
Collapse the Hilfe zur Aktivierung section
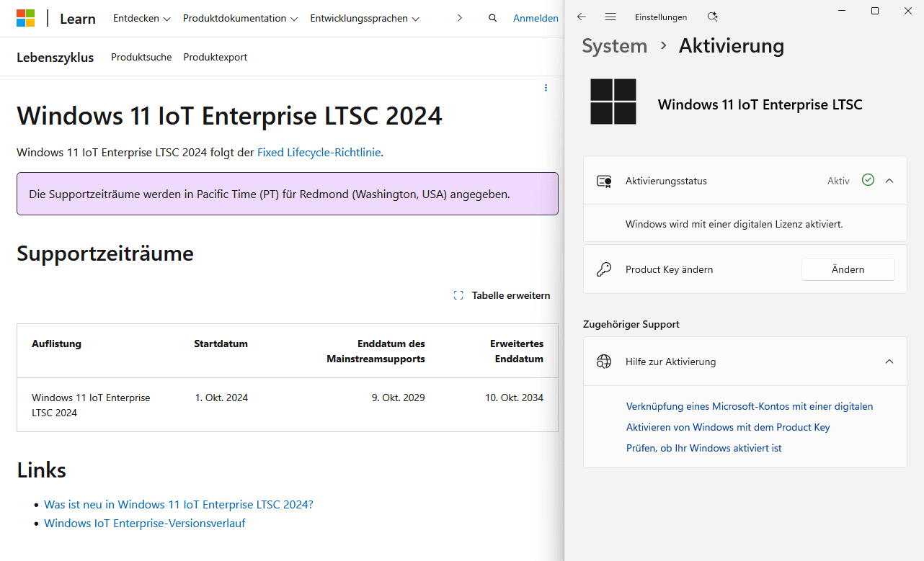click(x=889, y=362)
